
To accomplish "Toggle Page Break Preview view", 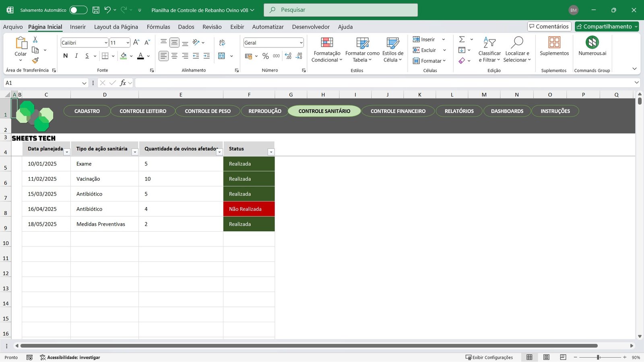I will (x=563, y=357).
